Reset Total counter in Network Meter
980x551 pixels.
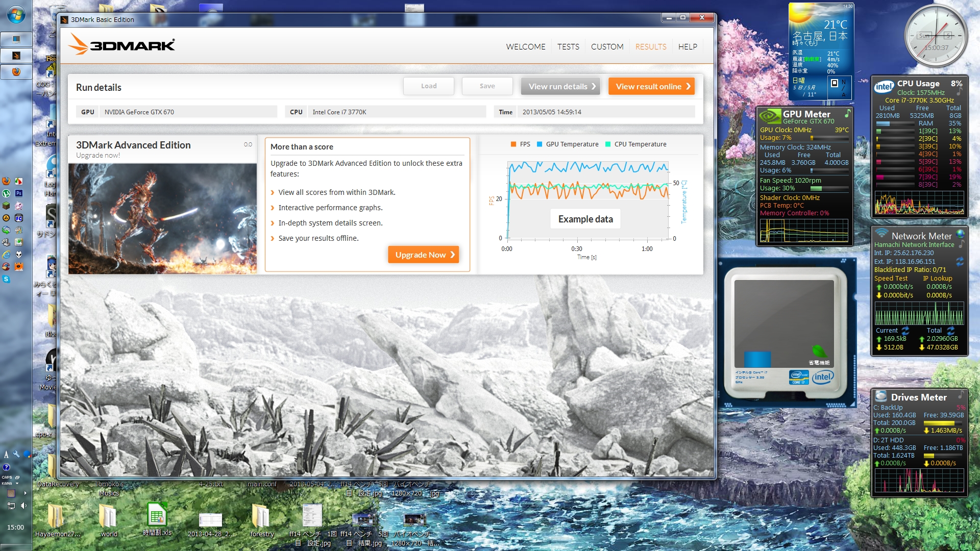[x=951, y=331]
